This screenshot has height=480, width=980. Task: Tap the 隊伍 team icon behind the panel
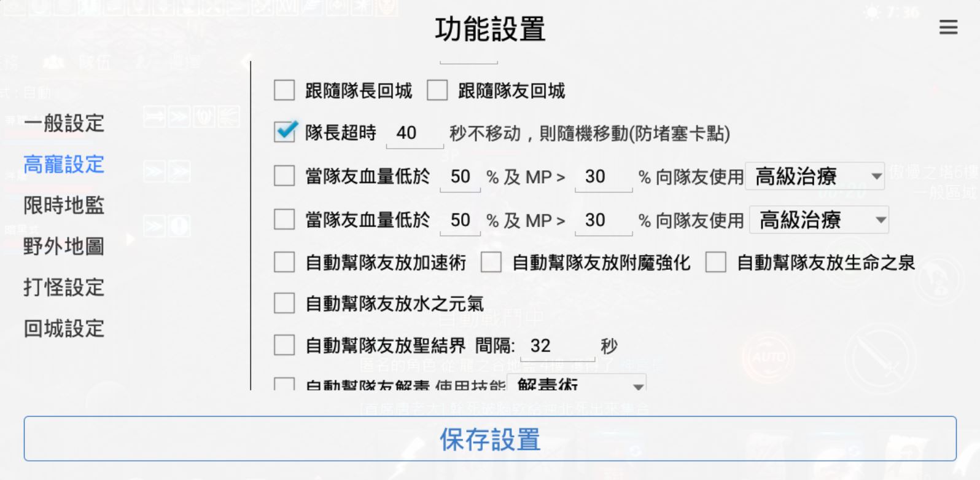point(53,61)
